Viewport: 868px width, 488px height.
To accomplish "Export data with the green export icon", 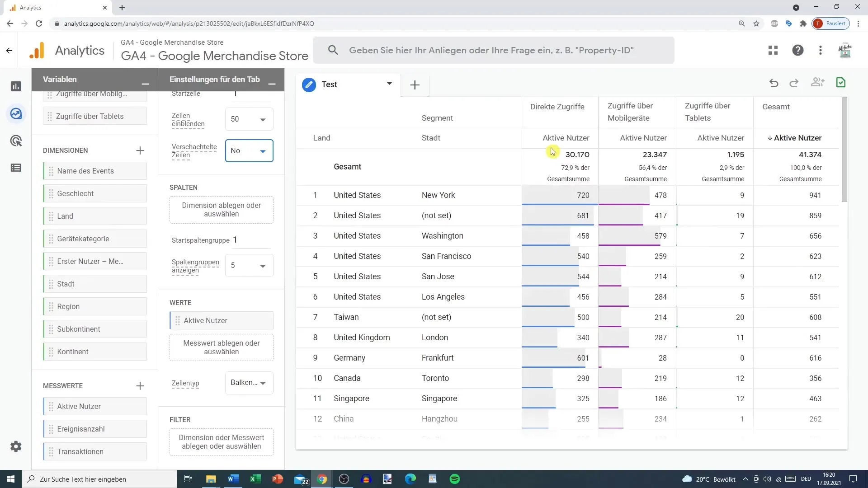I will pos(841,82).
